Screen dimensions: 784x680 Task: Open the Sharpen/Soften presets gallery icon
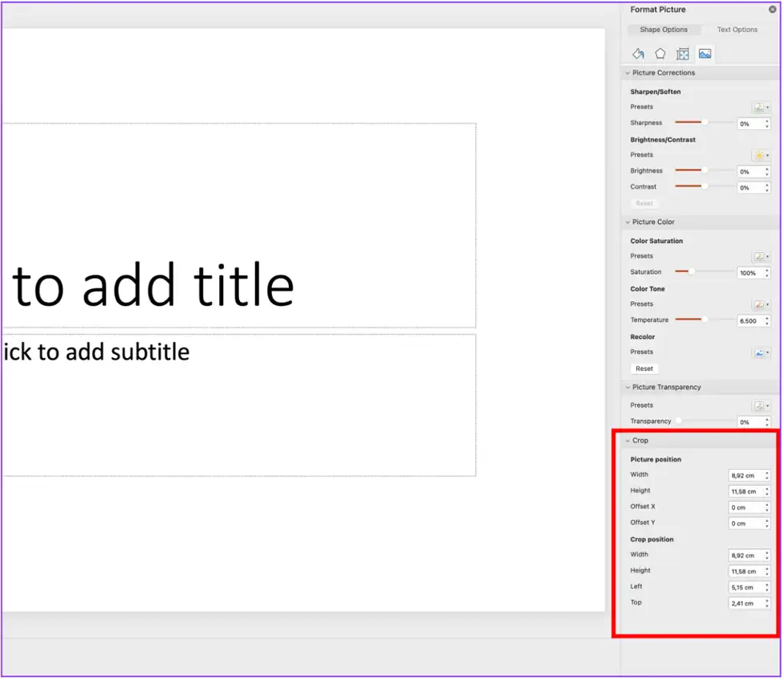(x=760, y=107)
